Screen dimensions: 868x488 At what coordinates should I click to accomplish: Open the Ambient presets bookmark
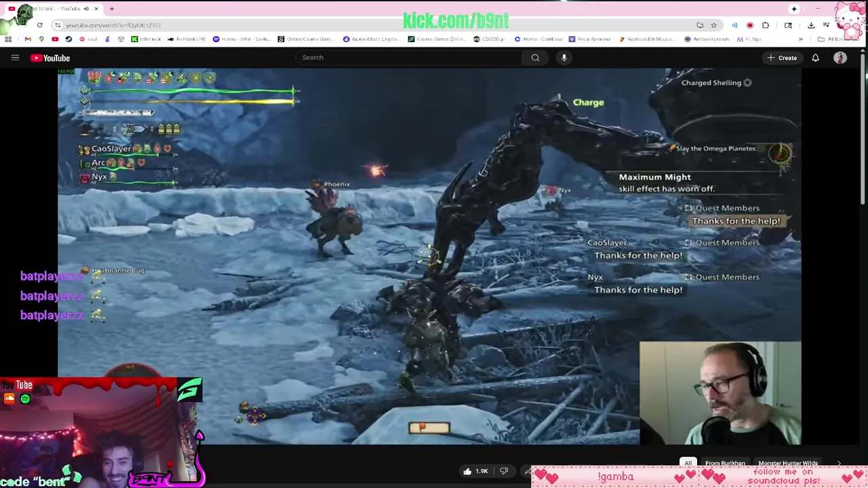pos(707,39)
